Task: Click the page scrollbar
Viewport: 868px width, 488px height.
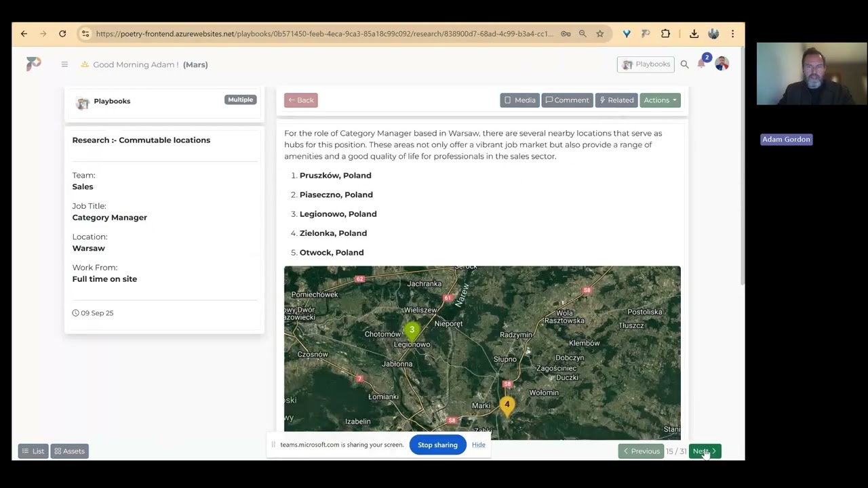Action: coord(742,166)
